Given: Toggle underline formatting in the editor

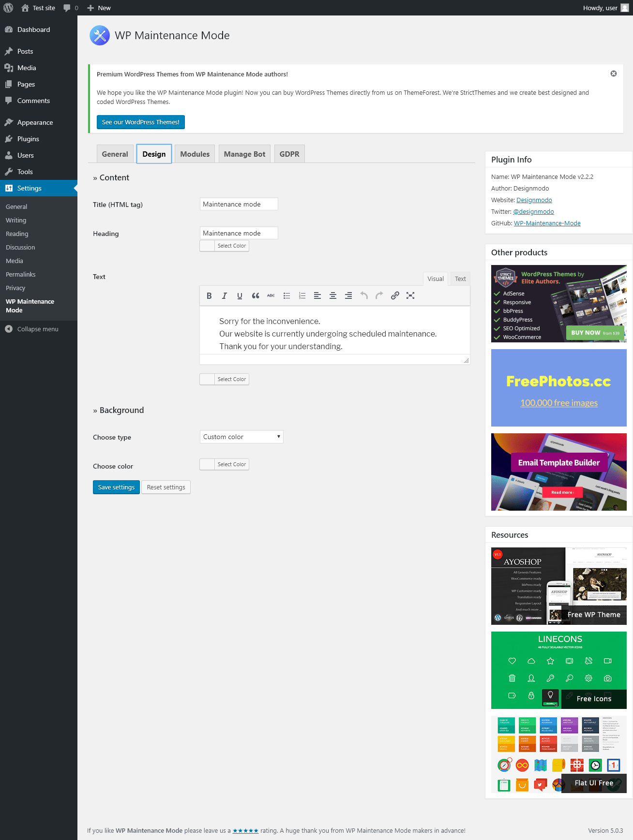Looking at the screenshot, I should click(x=240, y=295).
